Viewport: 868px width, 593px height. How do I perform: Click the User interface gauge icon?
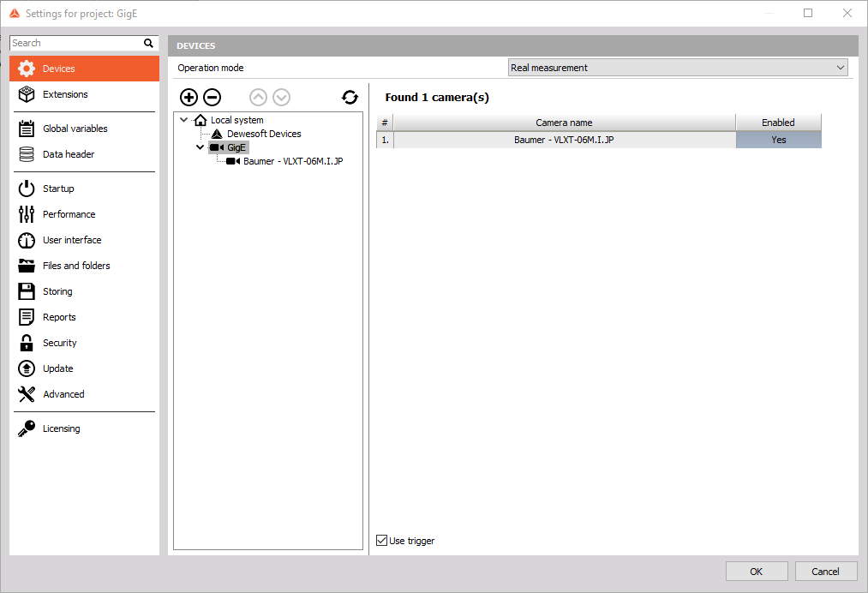click(x=27, y=240)
